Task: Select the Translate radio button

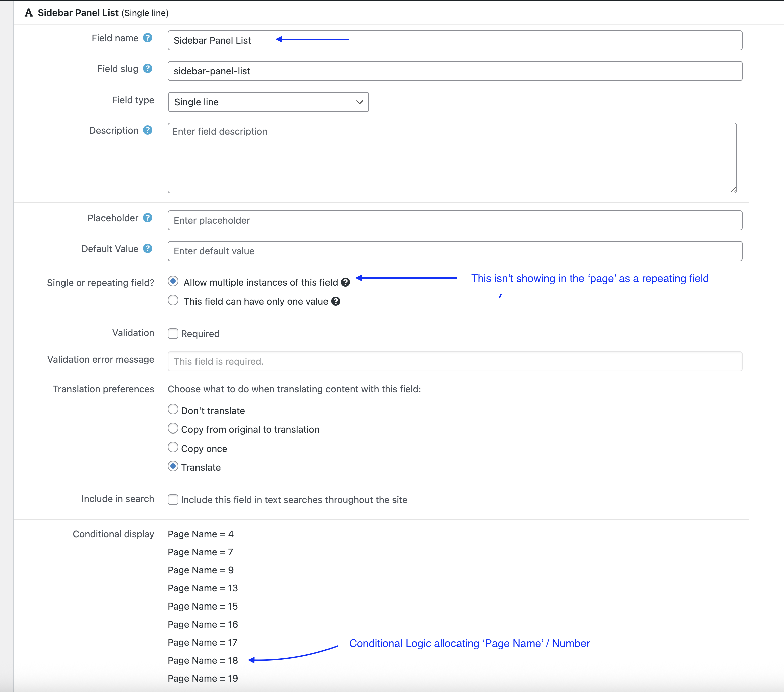Action: point(173,466)
